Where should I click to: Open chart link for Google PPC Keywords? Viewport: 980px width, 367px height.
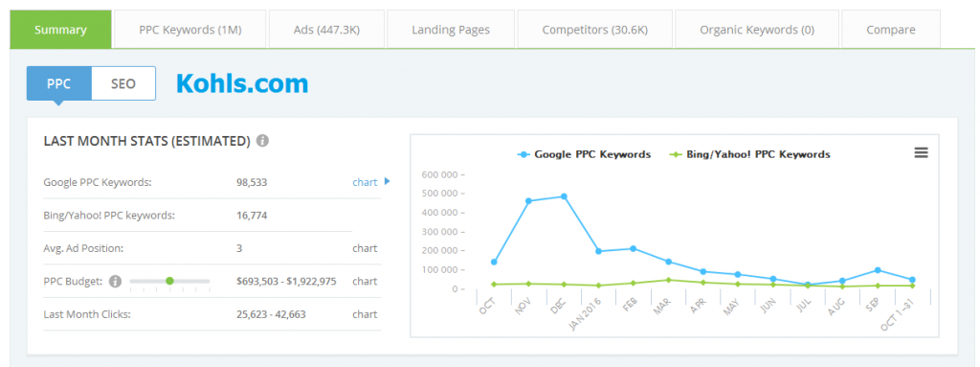365,182
